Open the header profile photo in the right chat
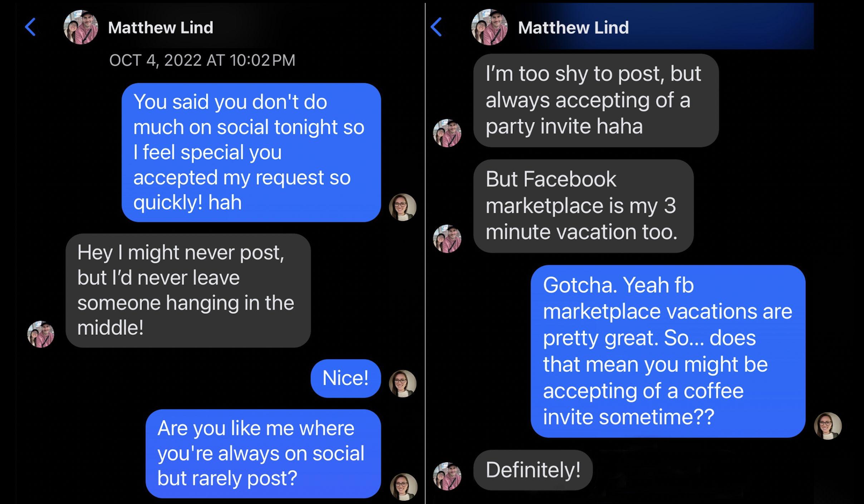Viewport: 864px width, 504px height. [x=489, y=27]
